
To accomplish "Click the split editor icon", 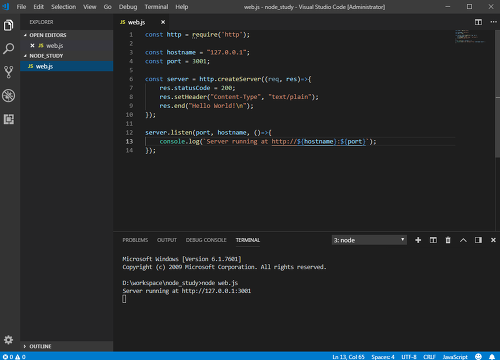I will (x=478, y=22).
